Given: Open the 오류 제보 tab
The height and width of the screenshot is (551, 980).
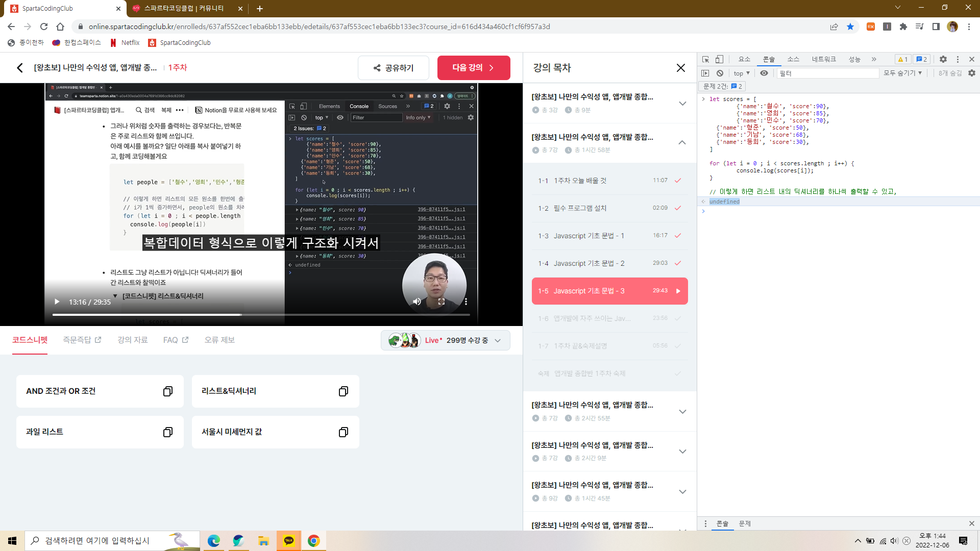Looking at the screenshot, I should coord(219,340).
